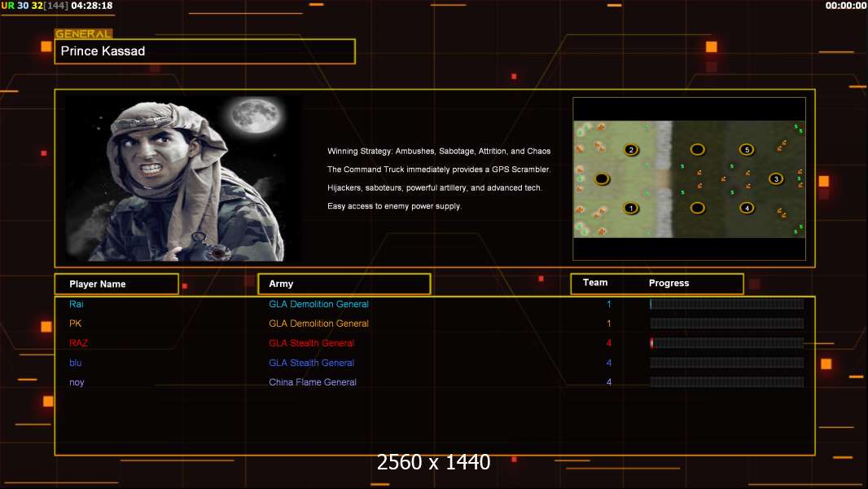
Task: Select player name PK
Action: [x=75, y=324]
